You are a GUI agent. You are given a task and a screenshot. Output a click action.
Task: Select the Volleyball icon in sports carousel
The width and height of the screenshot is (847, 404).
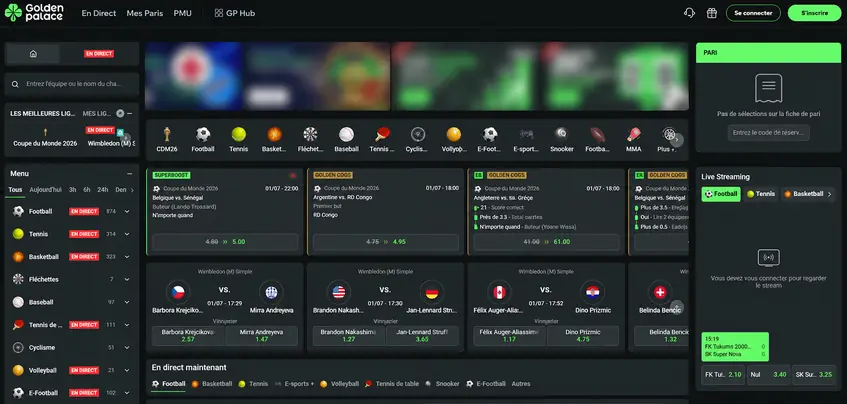pyautogui.click(x=454, y=134)
